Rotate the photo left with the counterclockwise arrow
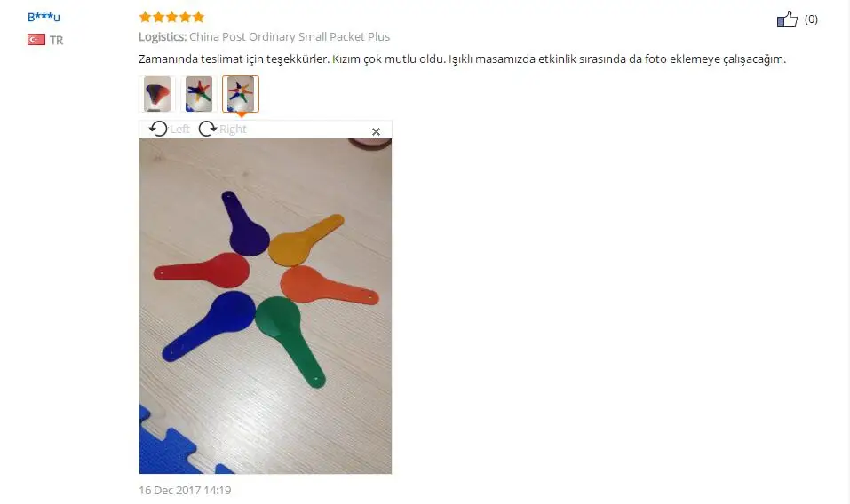 158,129
